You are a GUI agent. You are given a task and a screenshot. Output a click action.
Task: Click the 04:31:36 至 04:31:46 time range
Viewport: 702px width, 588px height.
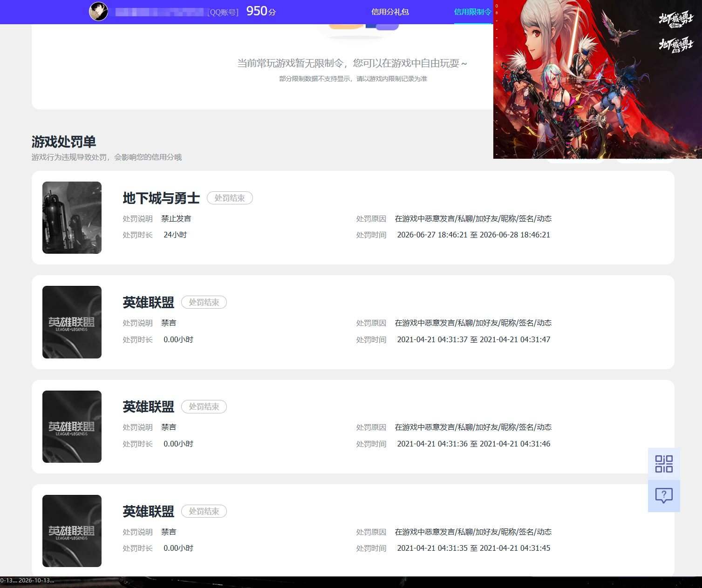pos(474,444)
